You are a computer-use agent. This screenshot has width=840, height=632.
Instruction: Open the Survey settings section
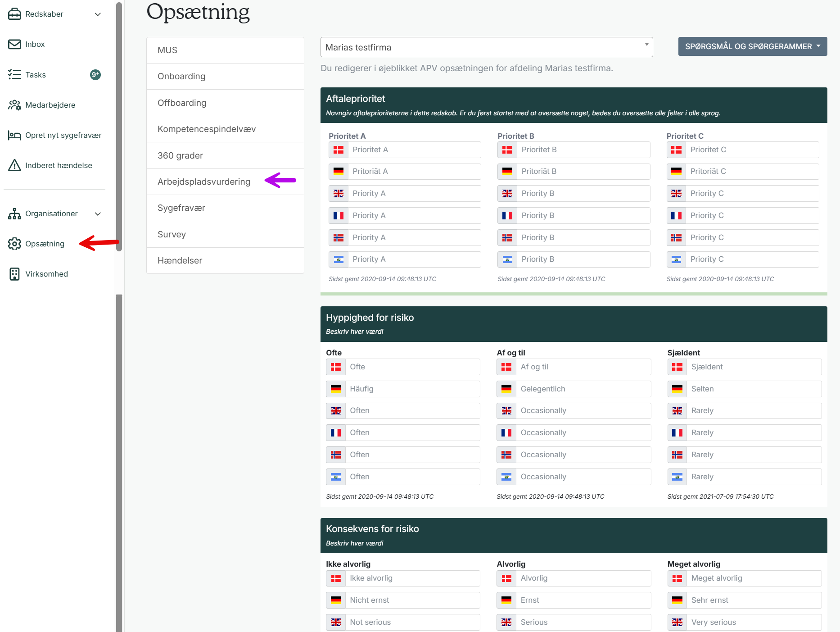(225, 234)
